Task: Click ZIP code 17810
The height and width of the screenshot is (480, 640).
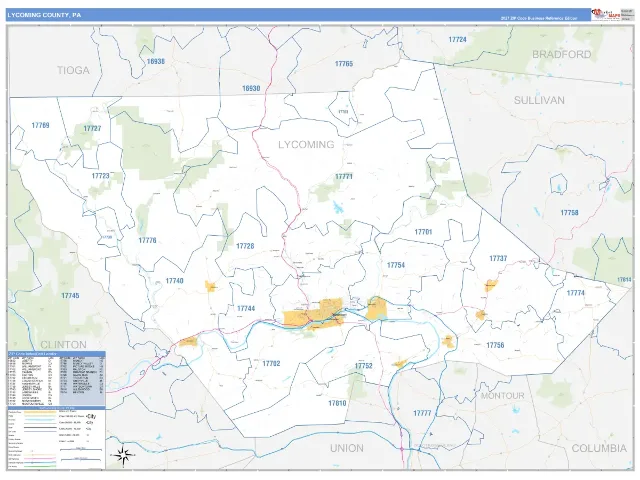Action: (x=337, y=403)
